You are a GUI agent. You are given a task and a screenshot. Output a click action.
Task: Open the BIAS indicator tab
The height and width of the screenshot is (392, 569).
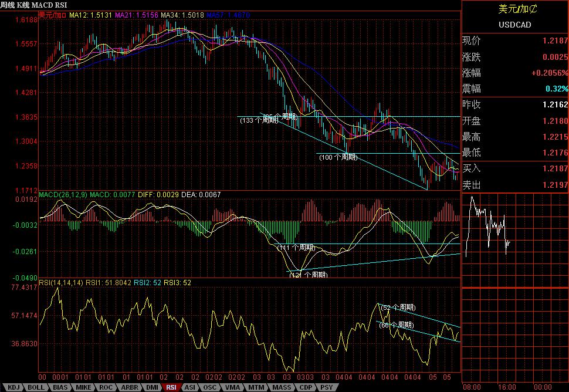(x=60, y=387)
